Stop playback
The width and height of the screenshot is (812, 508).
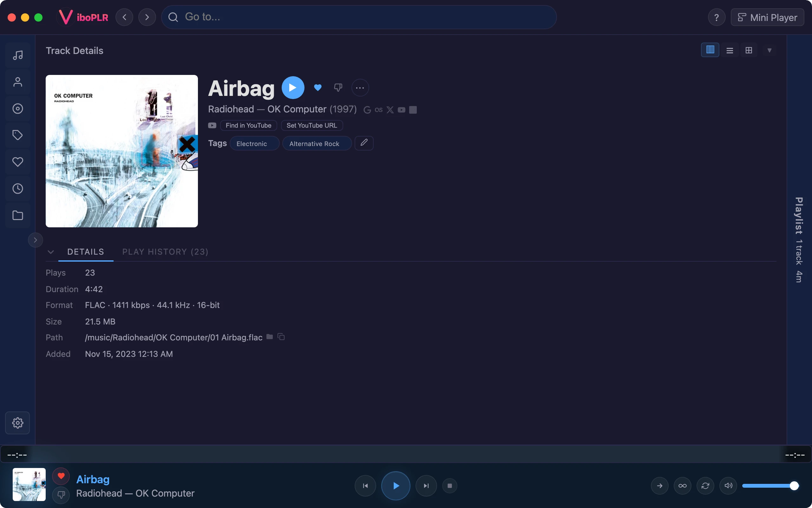(450, 486)
